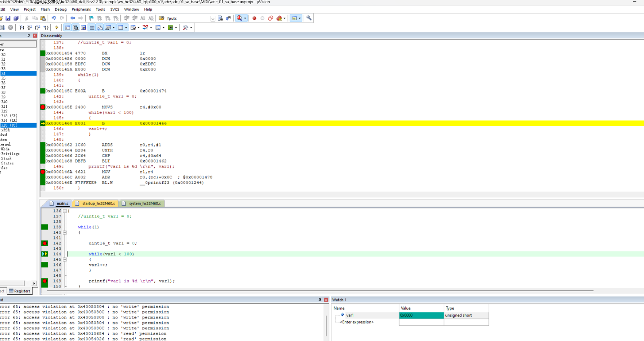Screen dimensions: 644x341
Task: Switch to system_hc32f460.c tab
Action: (x=142, y=204)
